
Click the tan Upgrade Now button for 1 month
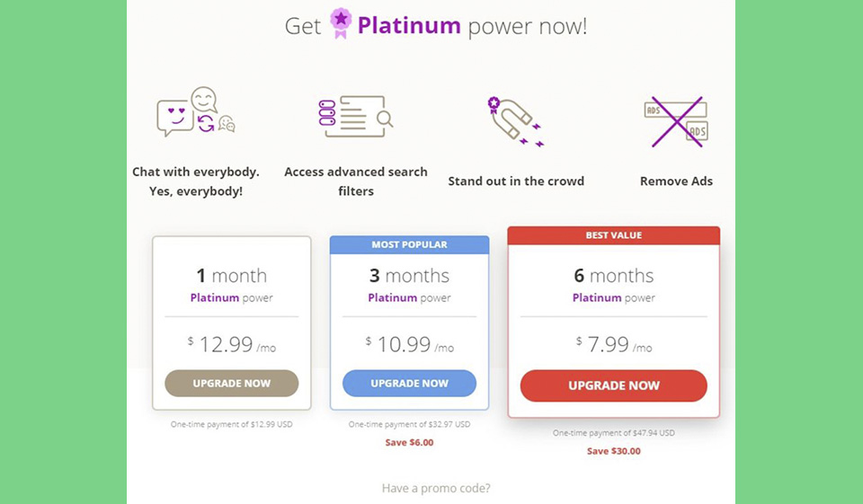click(231, 384)
